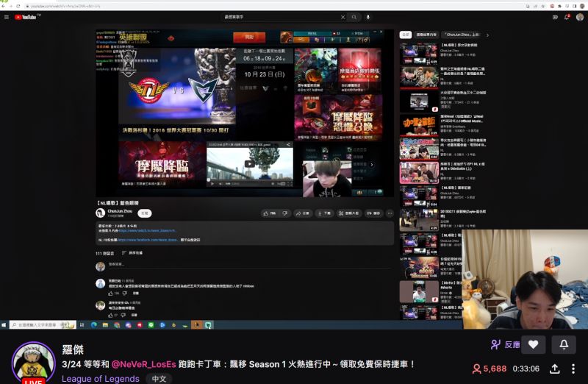Select the second recommendation filter chip
Image resolution: width=588 pixels, height=384 pixels.
point(426,35)
